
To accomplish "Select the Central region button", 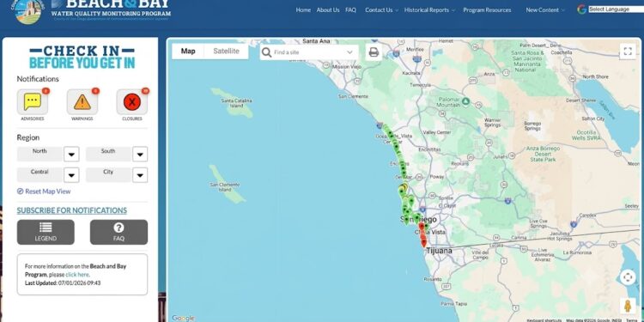I will coord(39,175).
